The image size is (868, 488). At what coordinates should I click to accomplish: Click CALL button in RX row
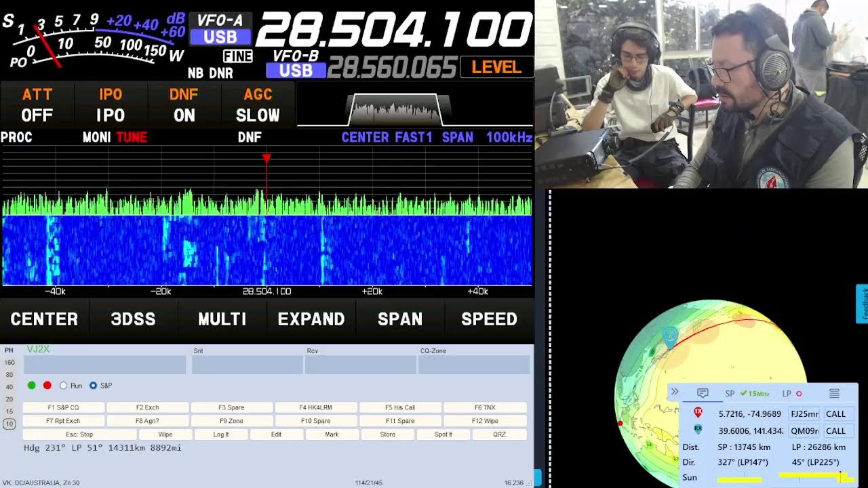tap(835, 430)
